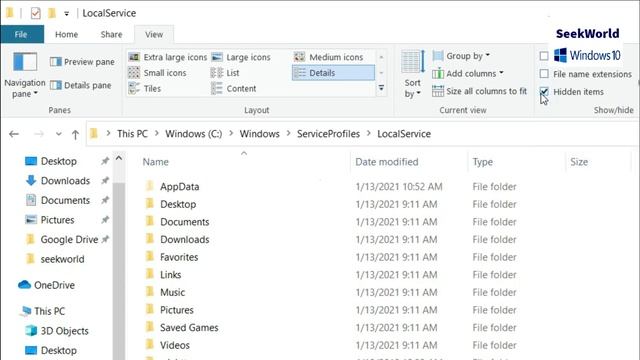Open 3D Objects under This PC
This screenshot has width=640, height=360.
[64, 331]
